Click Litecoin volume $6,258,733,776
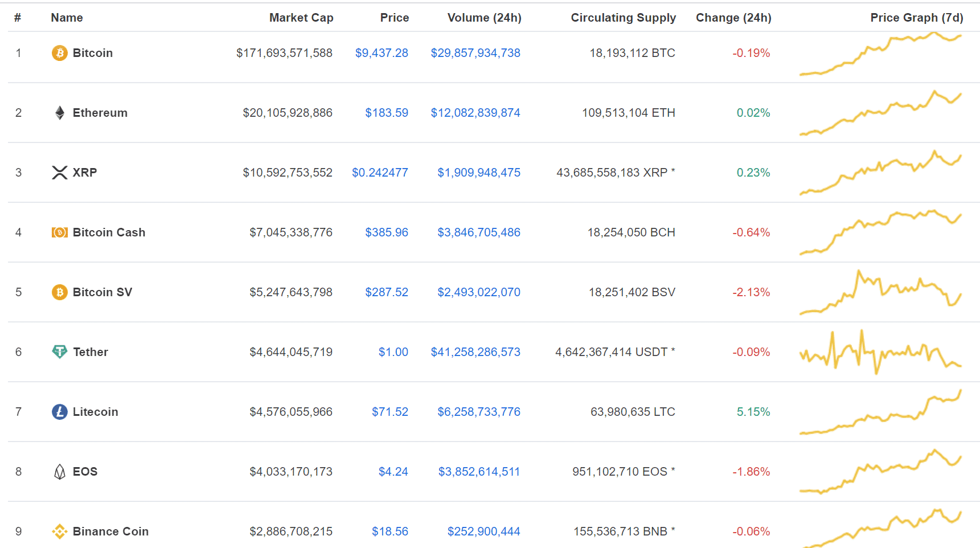Viewport: 980px width, 548px height. coord(479,412)
